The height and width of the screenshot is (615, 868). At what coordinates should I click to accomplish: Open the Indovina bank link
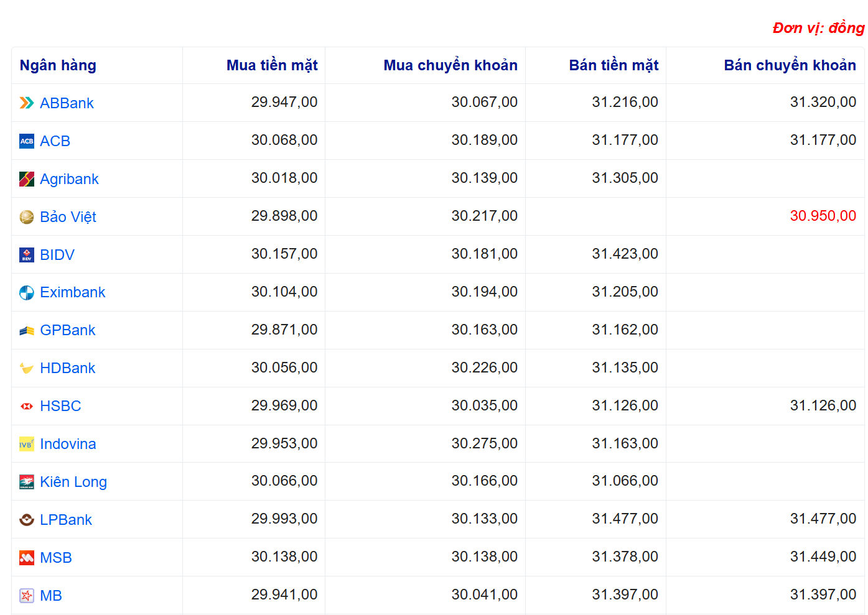pos(68,444)
